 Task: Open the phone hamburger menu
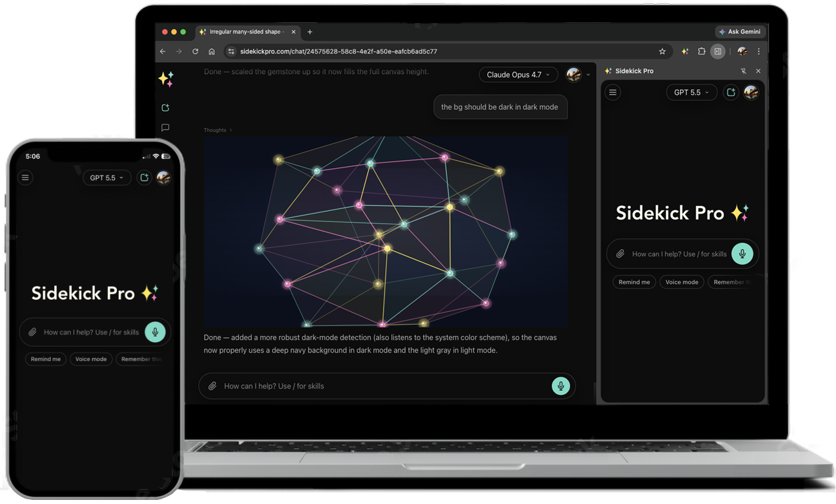point(25,178)
